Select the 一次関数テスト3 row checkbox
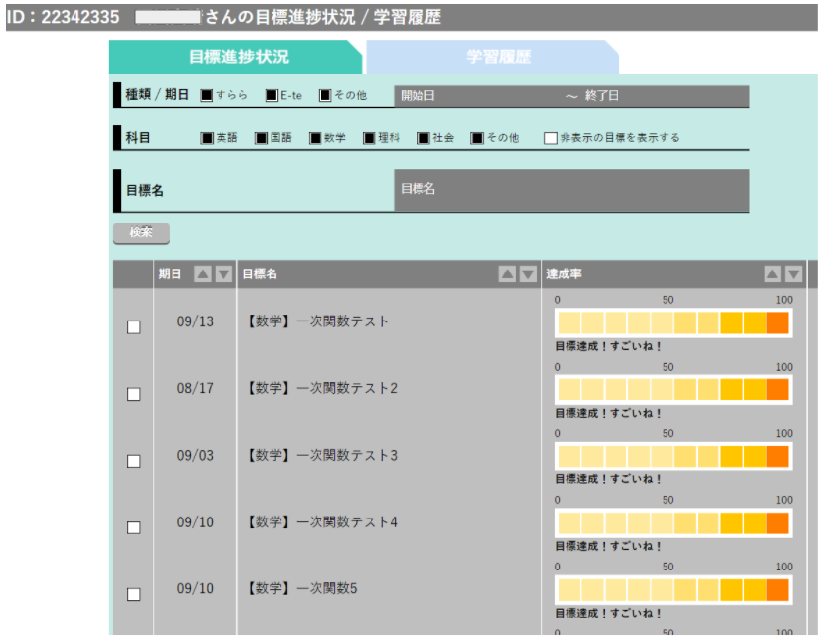The width and height of the screenshot is (840, 643). 134,462
